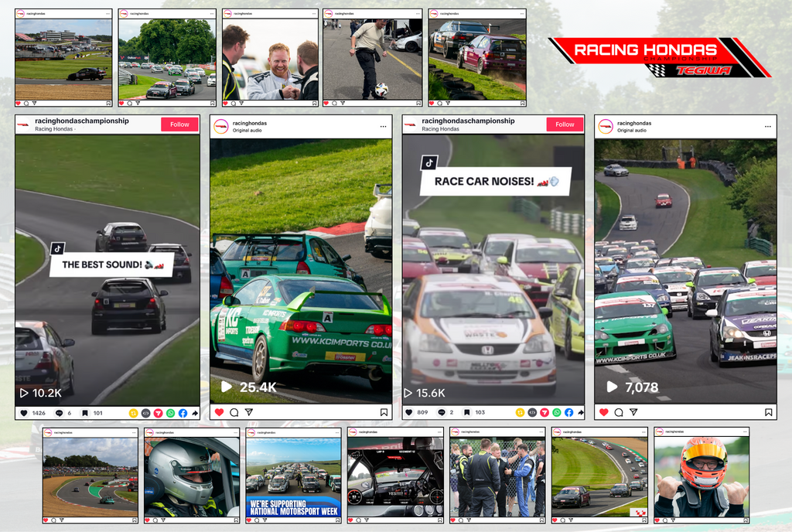Share the 10.2K video to Facebook

coord(183,413)
